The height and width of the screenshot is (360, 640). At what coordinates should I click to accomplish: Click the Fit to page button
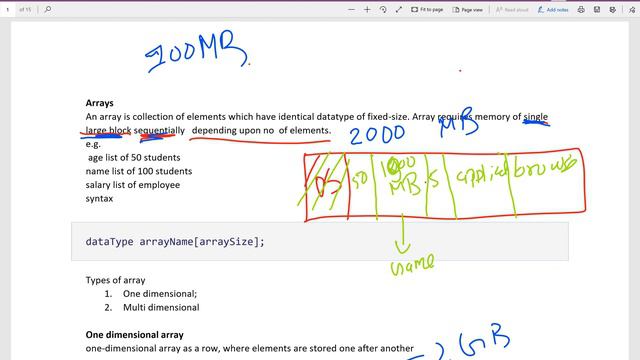pyautogui.click(x=427, y=9)
